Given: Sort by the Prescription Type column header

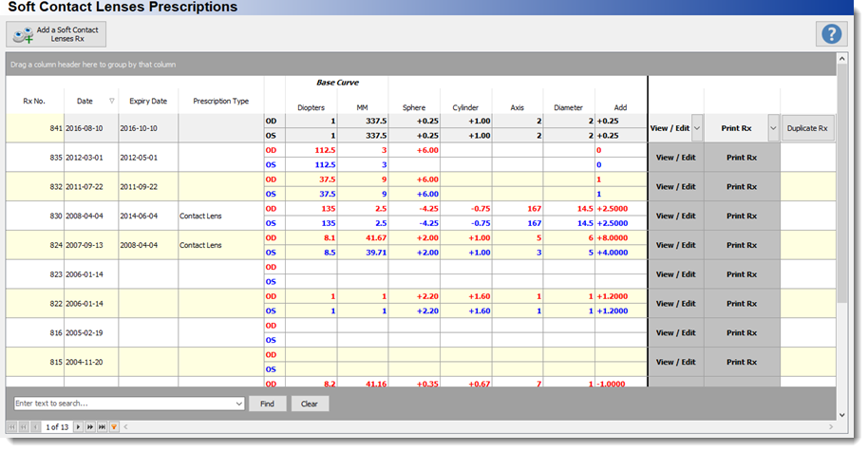Looking at the screenshot, I should click(x=221, y=102).
